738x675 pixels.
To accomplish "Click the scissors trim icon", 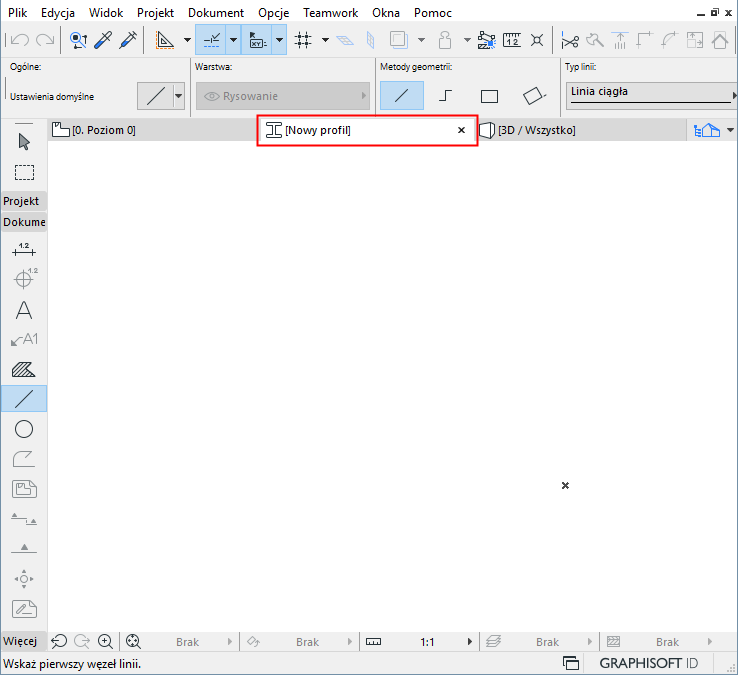I will pos(570,41).
